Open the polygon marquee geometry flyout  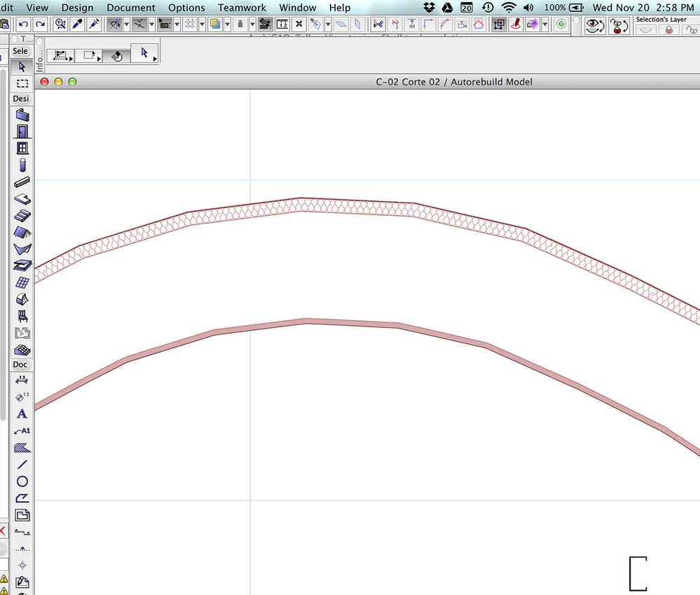(x=60, y=56)
